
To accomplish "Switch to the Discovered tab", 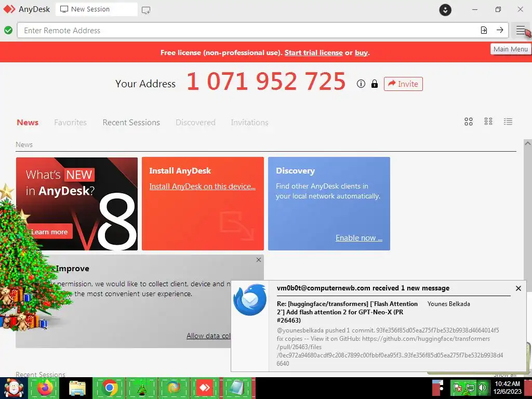I will (x=195, y=123).
